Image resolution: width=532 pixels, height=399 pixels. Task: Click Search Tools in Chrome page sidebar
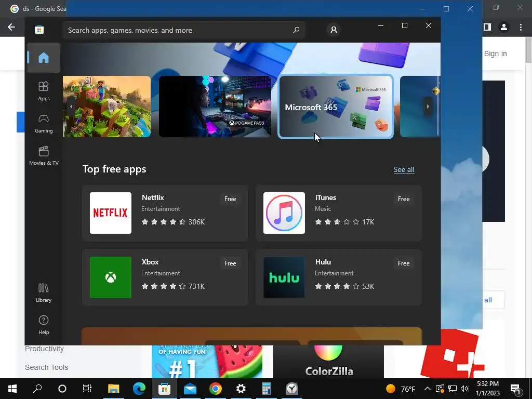(x=46, y=367)
